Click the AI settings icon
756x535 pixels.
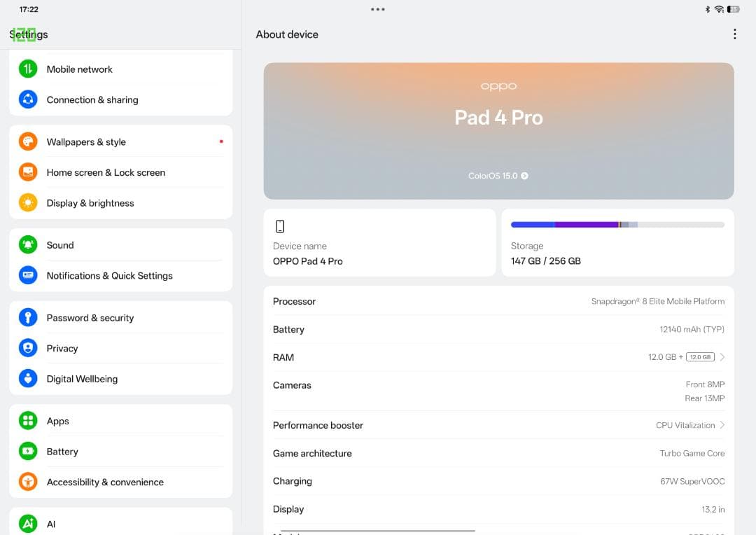tap(27, 523)
